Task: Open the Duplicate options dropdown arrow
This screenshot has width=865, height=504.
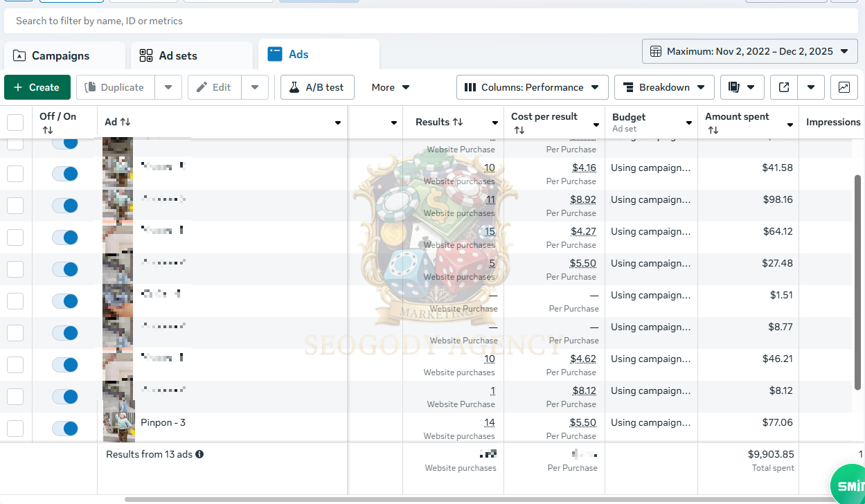Action: pyautogui.click(x=168, y=87)
